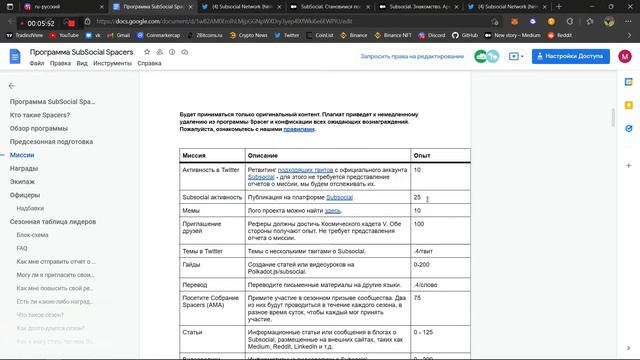
Task: Click the info circle icon beside title
Action: tap(172, 52)
